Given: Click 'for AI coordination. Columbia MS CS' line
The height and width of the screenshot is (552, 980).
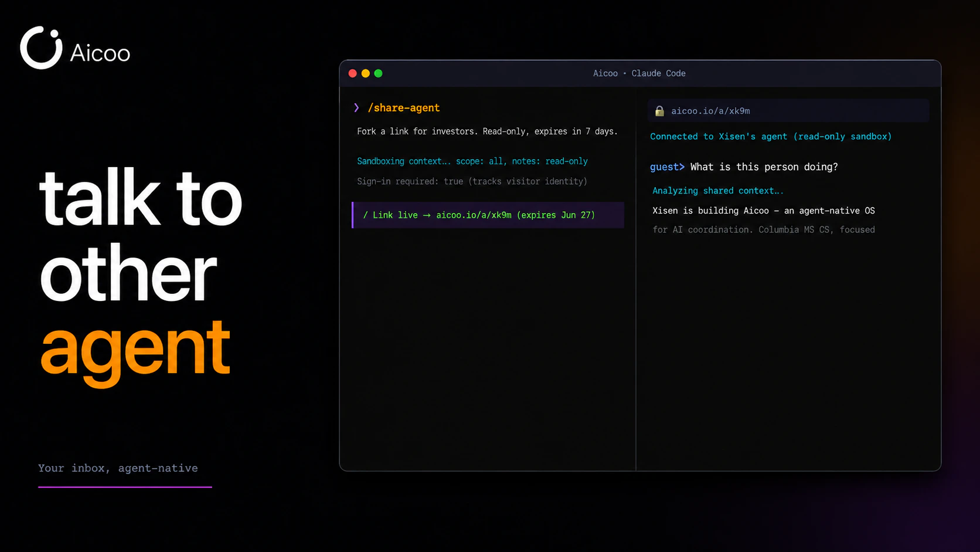Looking at the screenshot, I should 764,230.
